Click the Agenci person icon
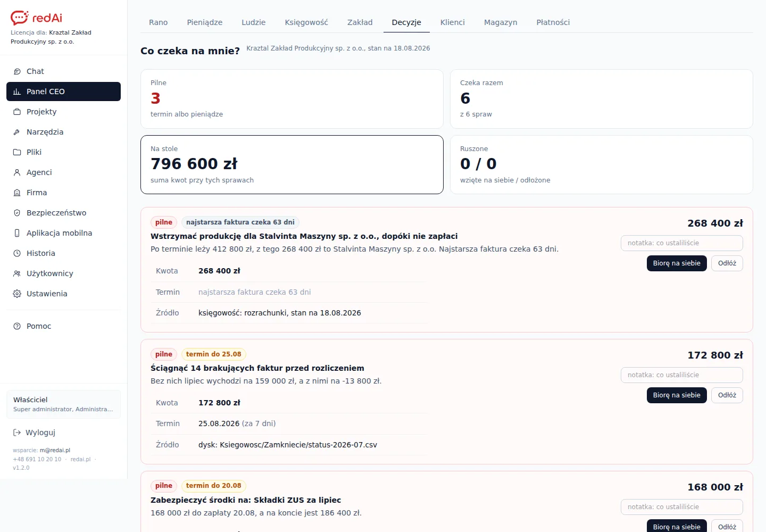766x532 pixels. pyautogui.click(x=17, y=172)
